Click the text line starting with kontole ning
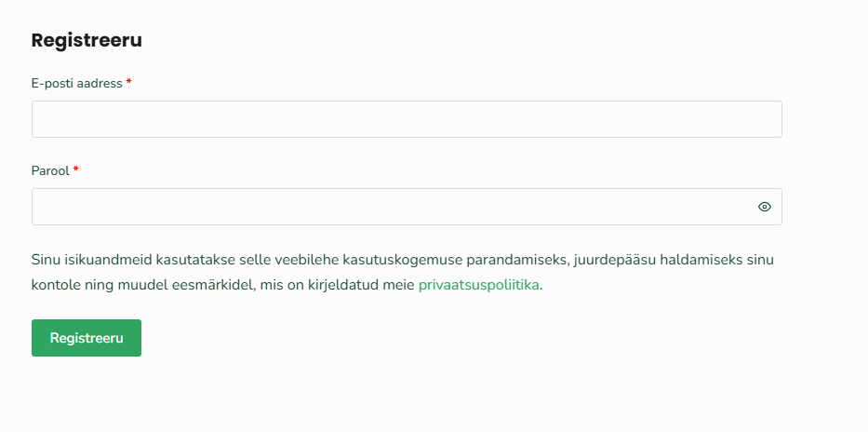Screen dimensions: 868x432 (223, 285)
